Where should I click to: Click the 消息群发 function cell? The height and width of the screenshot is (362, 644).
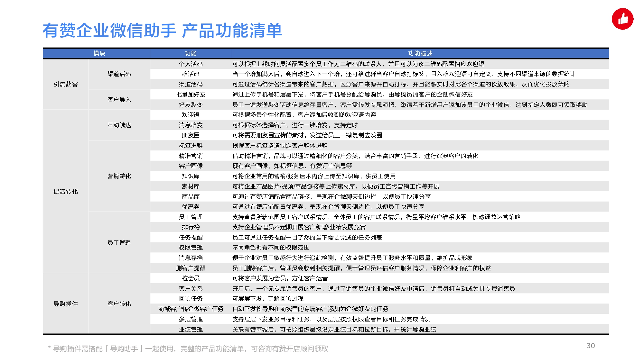pos(191,125)
